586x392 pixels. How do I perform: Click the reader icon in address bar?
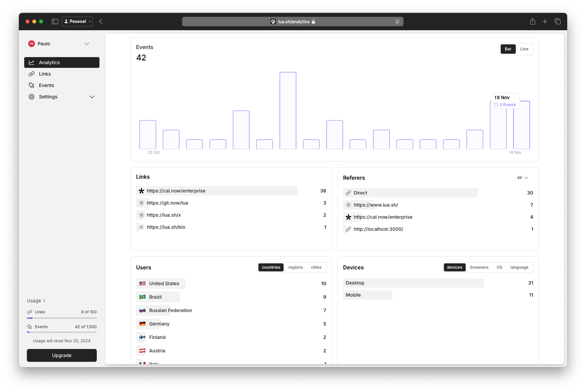coord(397,21)
